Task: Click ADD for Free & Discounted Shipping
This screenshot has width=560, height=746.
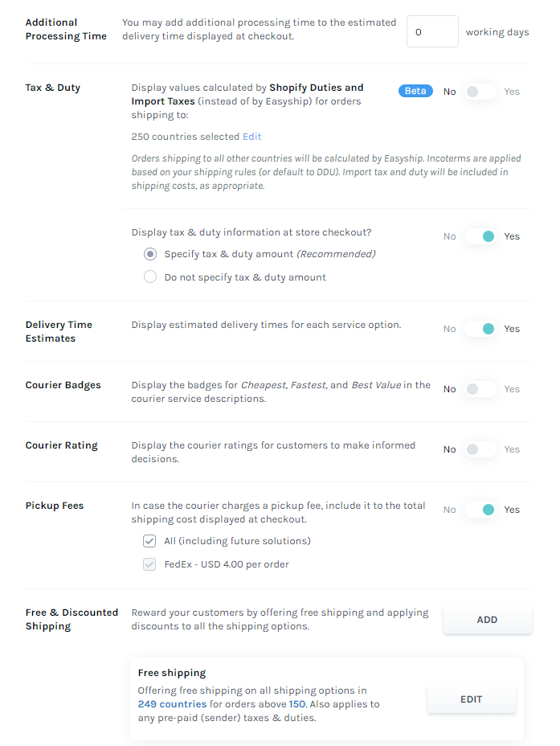Action: coord(487,620)
